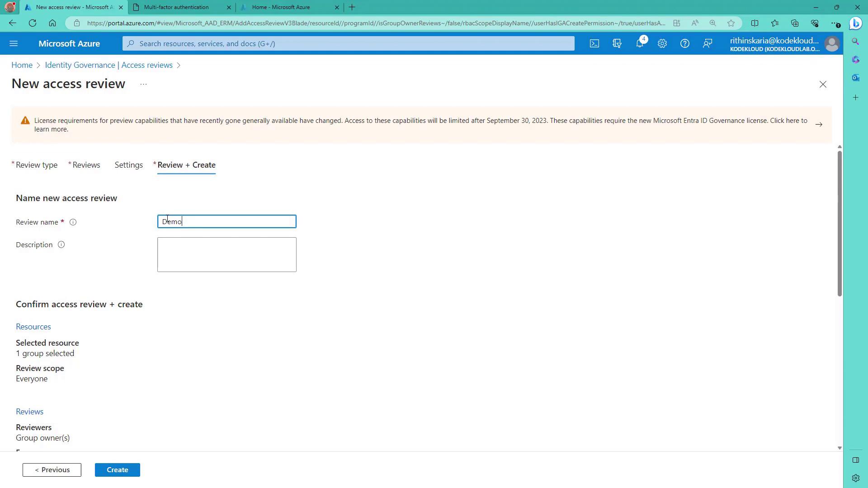Open the browser settings and more menu
Viewport: 868px width, 488px height.
[x=835, y=23]
